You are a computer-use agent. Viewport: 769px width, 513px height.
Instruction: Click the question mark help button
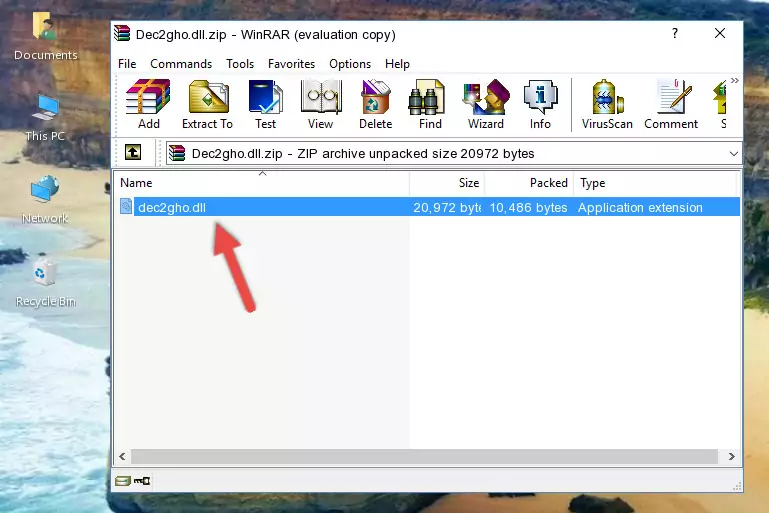click(675, 33)
